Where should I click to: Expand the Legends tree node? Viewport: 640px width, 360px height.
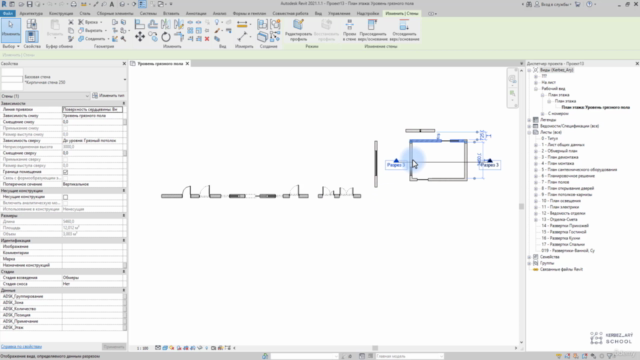tap(530, 120)
